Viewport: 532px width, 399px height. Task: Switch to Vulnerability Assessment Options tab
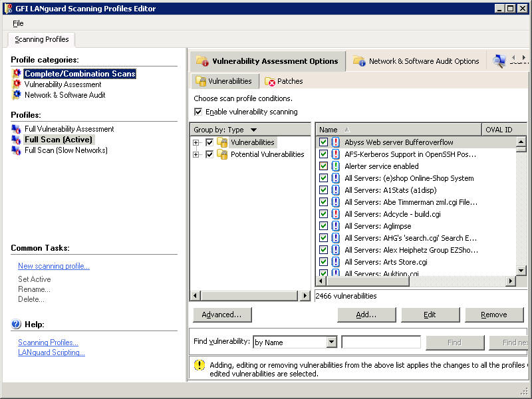[268, 61]
